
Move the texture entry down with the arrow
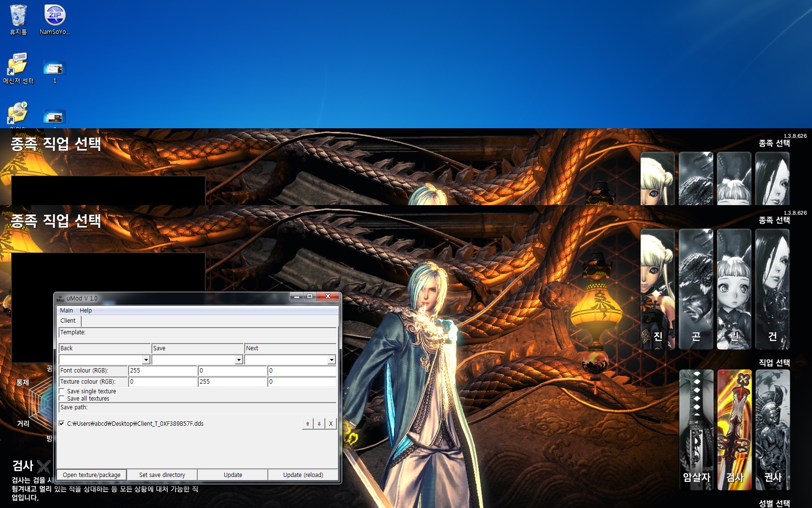[319, 424]
